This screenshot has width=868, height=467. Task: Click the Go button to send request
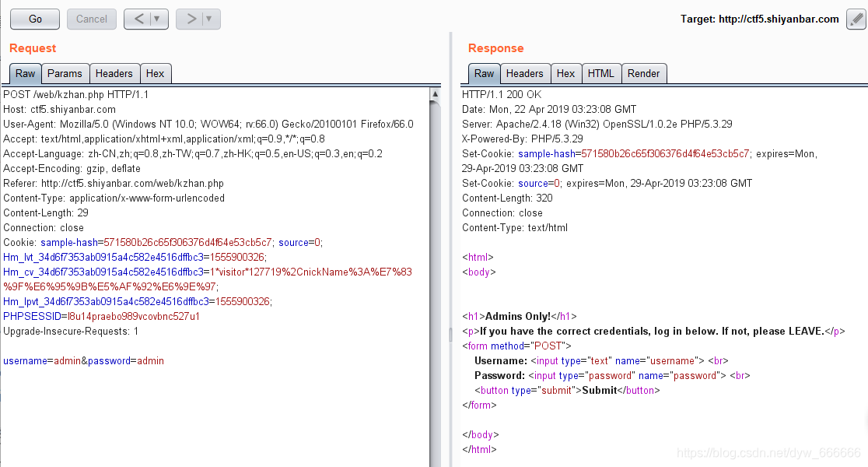pos(35,19)
